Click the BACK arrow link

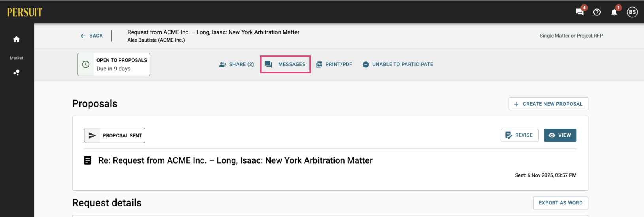[92, 36]
